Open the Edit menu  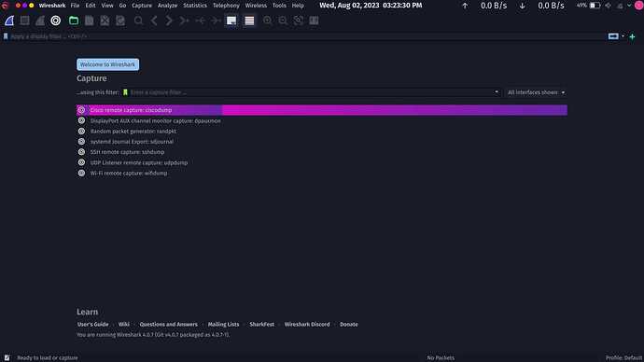tap(91, 6)
